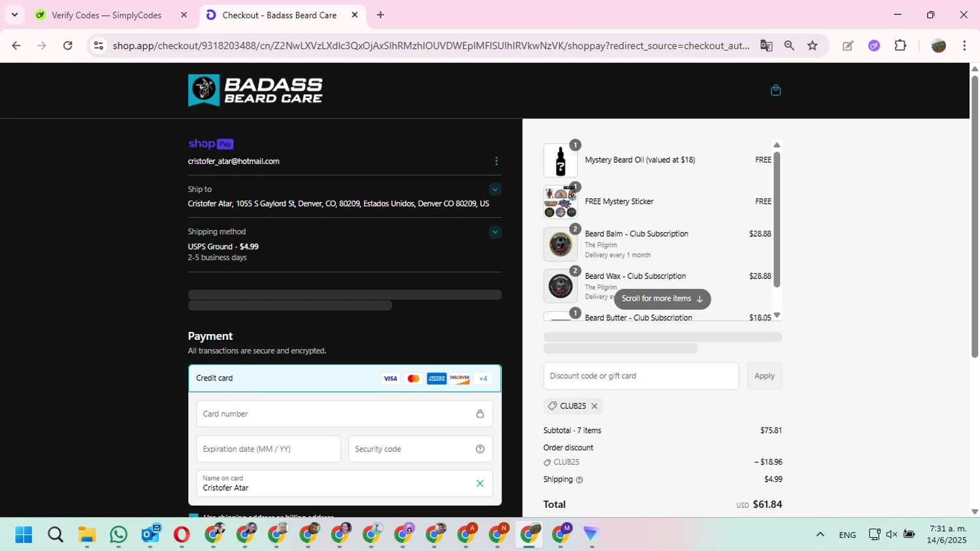The width and height of the screenshot is (980, 551).
Task: Clear the Name on card field
Action: pyautogui.click(x=480, y=484)
